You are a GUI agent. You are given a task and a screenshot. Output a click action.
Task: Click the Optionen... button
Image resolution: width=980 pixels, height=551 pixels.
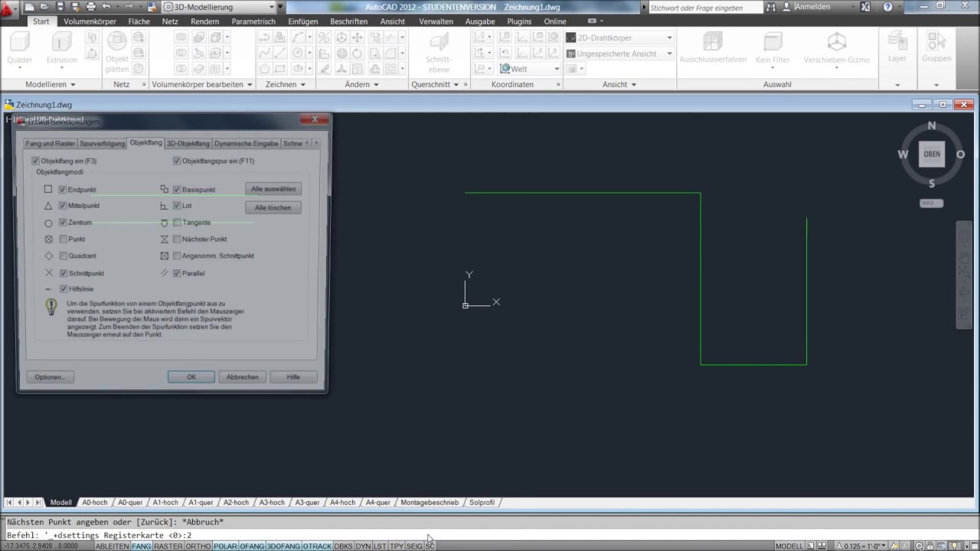(x=49, y=377)
